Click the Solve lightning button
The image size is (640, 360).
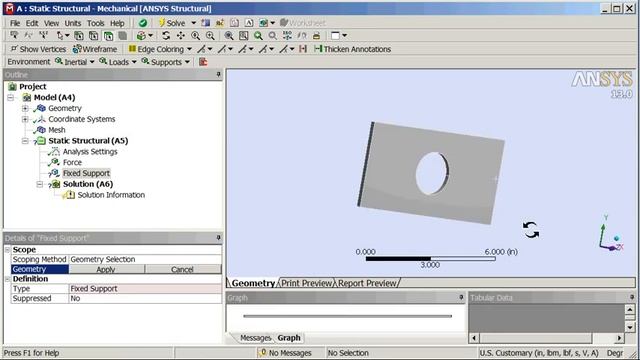pos(172,23)
